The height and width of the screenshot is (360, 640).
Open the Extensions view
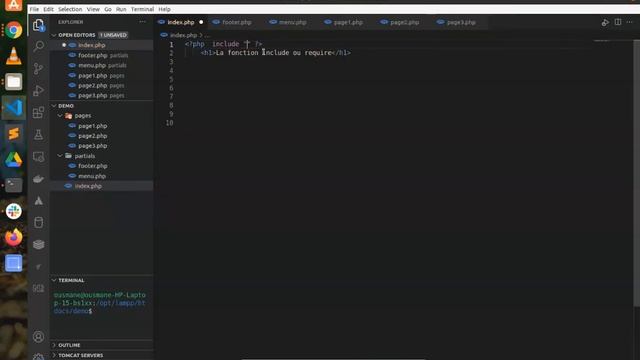tap(38, 112)
